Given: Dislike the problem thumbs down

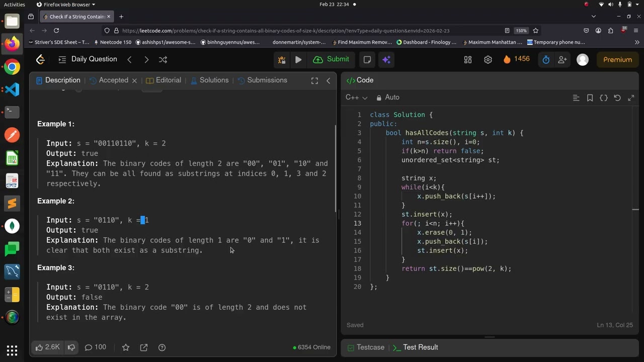Looking at the screenshot, I should click(71, 347).
